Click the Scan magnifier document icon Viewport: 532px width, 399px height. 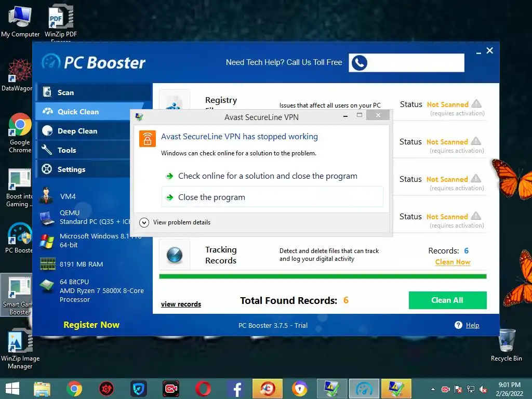47,92
